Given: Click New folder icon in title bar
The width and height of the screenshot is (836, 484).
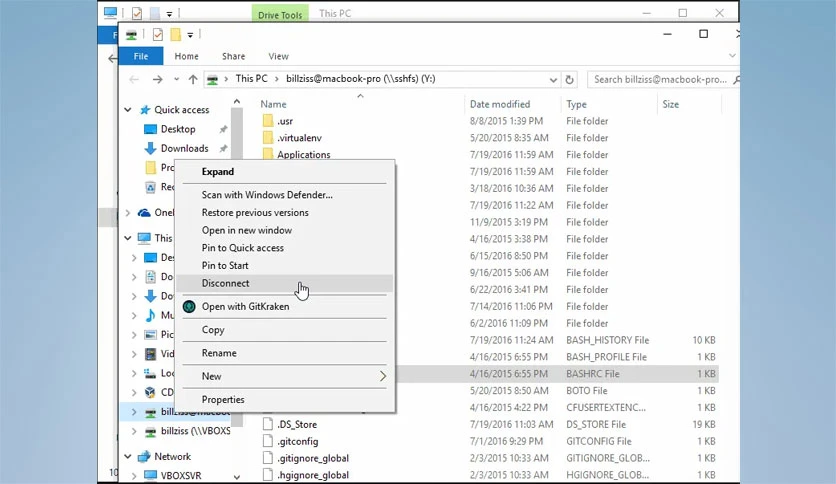Looking at the screenshot, I should click(x=175, y=35).
